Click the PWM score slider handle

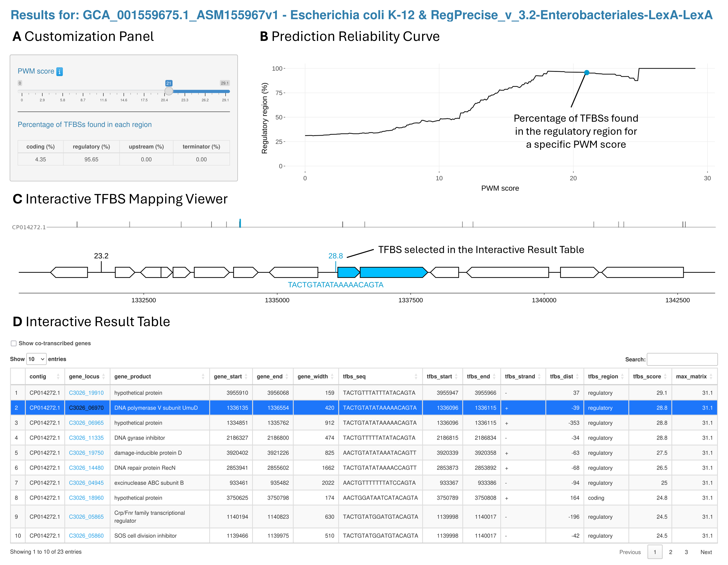[x=169, y=91]
